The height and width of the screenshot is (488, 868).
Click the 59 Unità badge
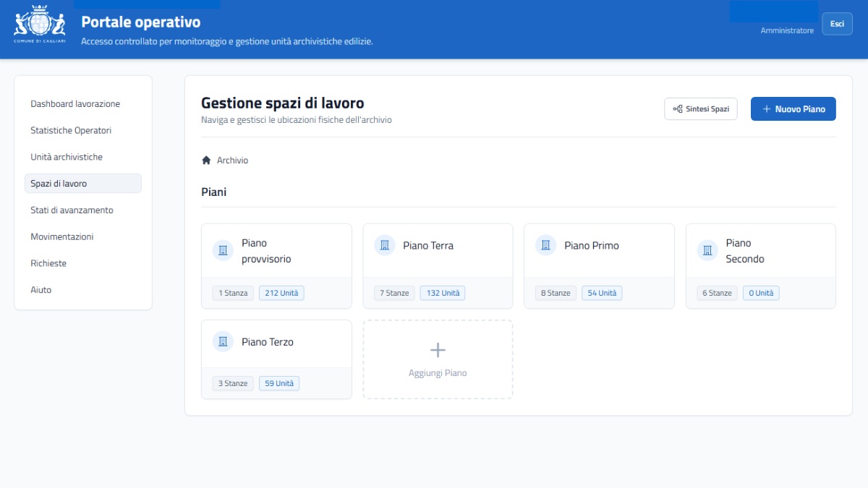279,383
